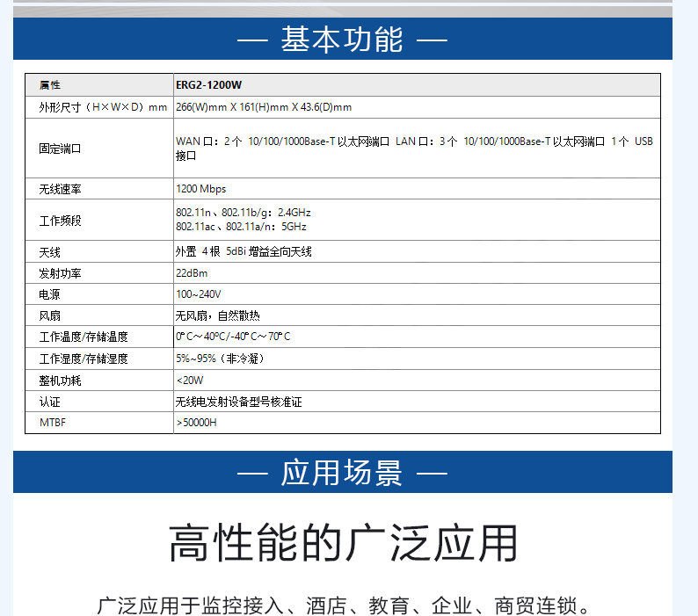Select the 802.11n 2.4GHz line
This screenshot has height=616, width=698.
[x=243, y=213]
